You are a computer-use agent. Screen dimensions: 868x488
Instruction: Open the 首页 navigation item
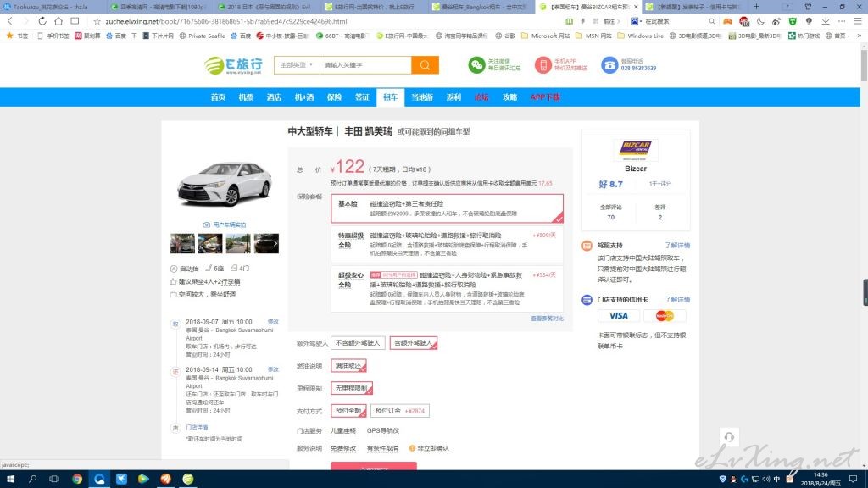pyautogui.click(x=218, y=97)
